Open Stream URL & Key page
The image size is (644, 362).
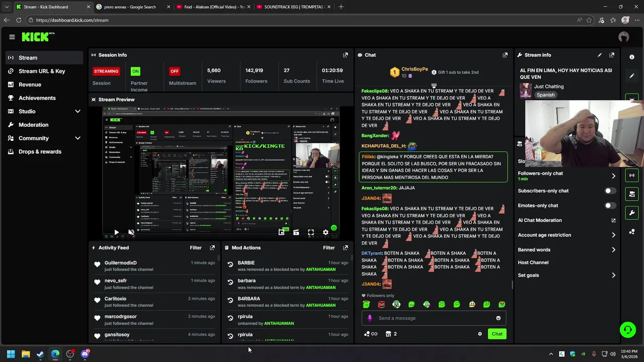[45, 71]
